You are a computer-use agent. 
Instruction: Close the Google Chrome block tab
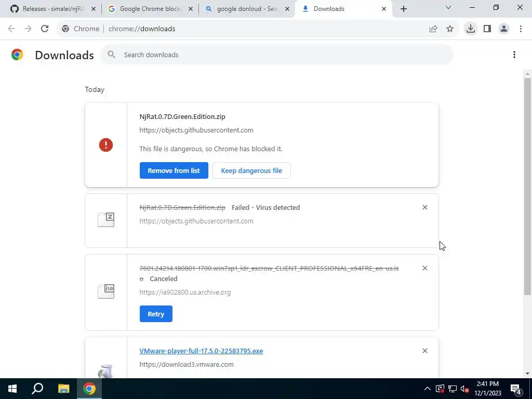click(x=191, y=9)
